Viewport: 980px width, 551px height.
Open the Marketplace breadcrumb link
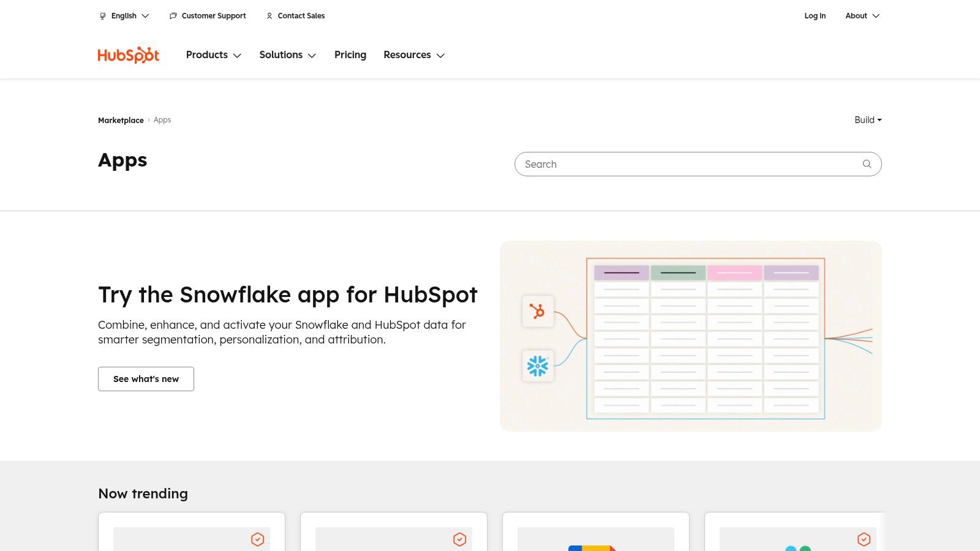click(x=121, y=120)
